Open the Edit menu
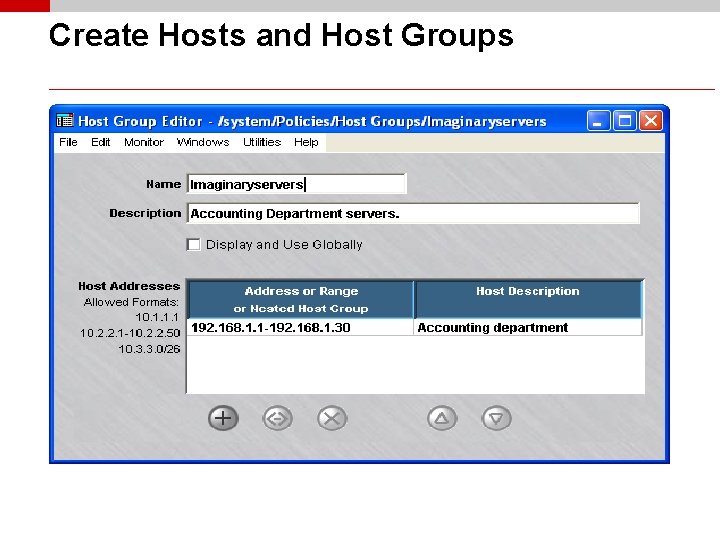 pos(101,142)
